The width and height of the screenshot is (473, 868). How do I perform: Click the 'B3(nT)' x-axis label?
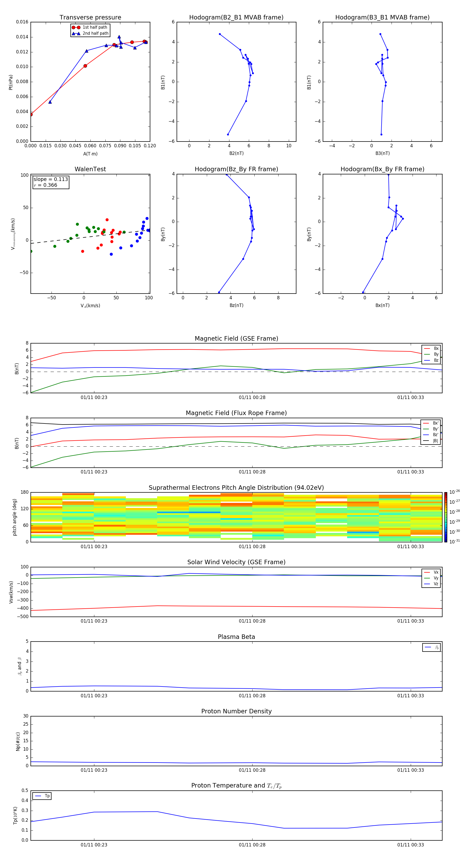[x=382, y=153]
